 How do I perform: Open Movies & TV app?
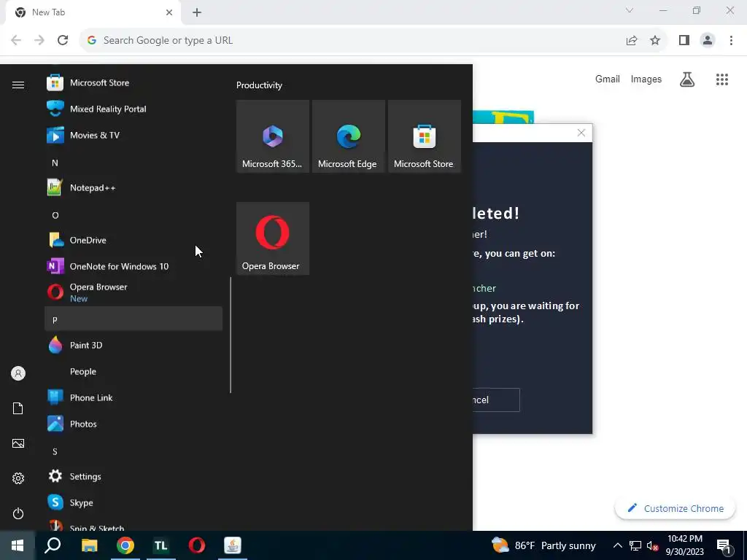133,135
